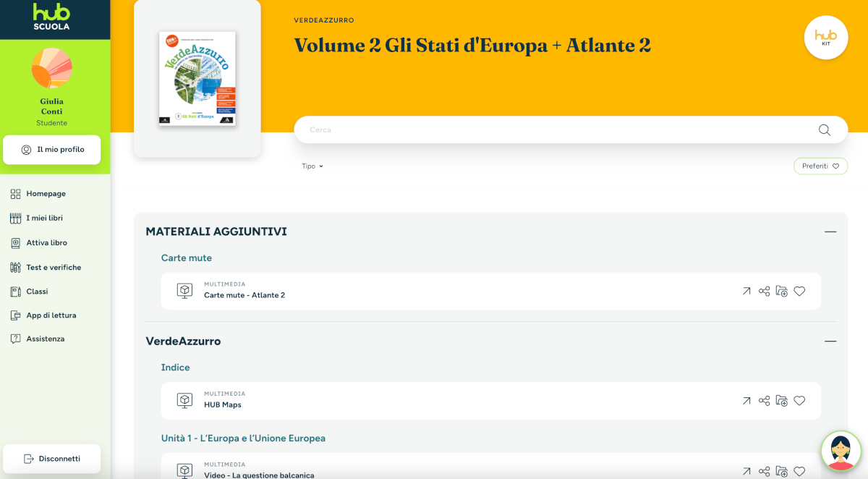
Task: Click the VERDEAZZURRO breadcrumb label
Action: tap(324, 21)
